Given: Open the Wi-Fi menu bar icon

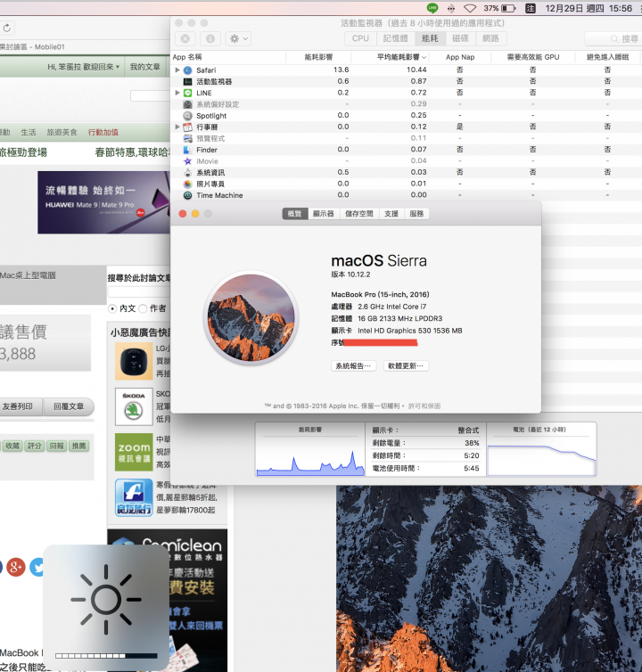Looking at the screenshot, I should click(470, 8).
